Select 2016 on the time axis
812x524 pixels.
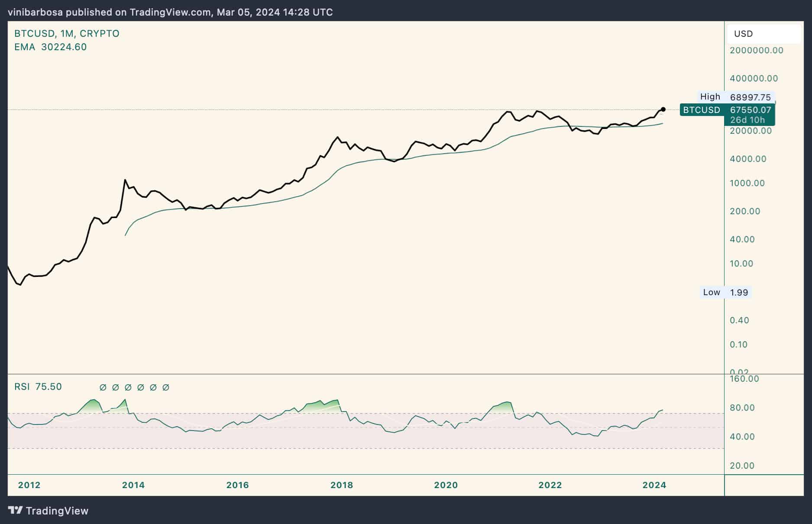pos(237,485)
